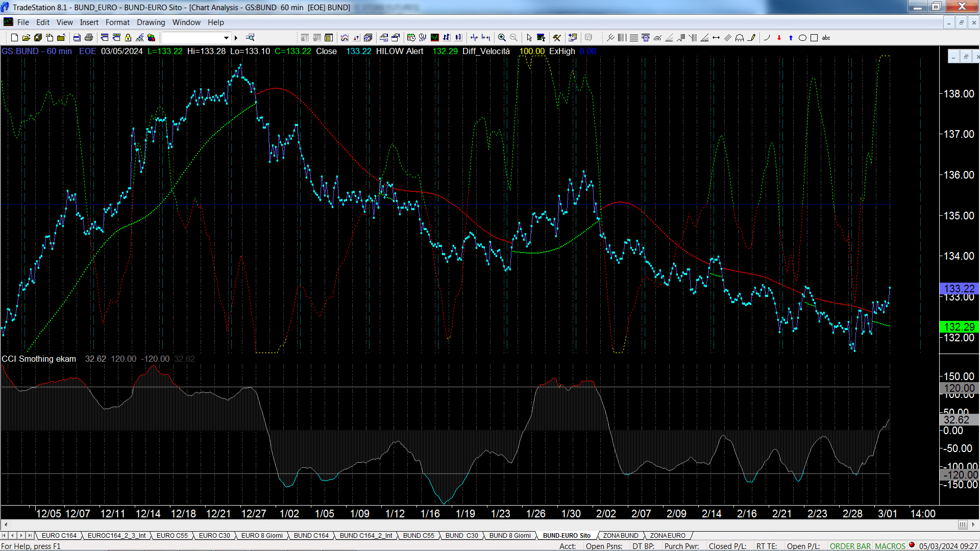The width and height of the screenshot is (980, 551).
Task: Switch to the BUND C164_2_Int tab
Action: click(x=365, y=535)
